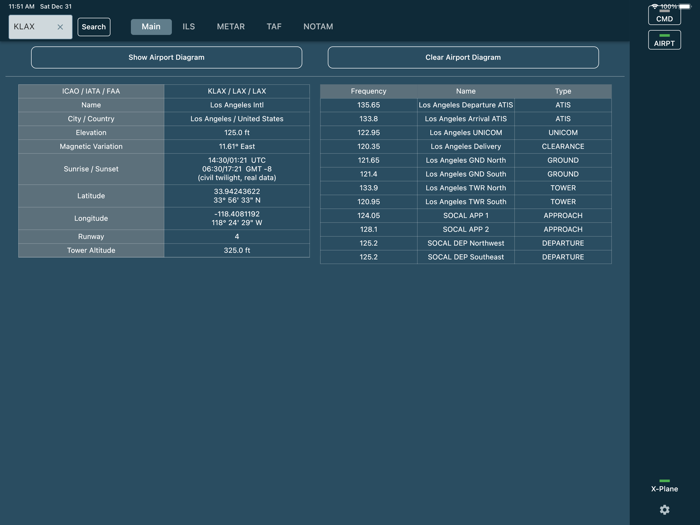Select the Main tab

151,27
